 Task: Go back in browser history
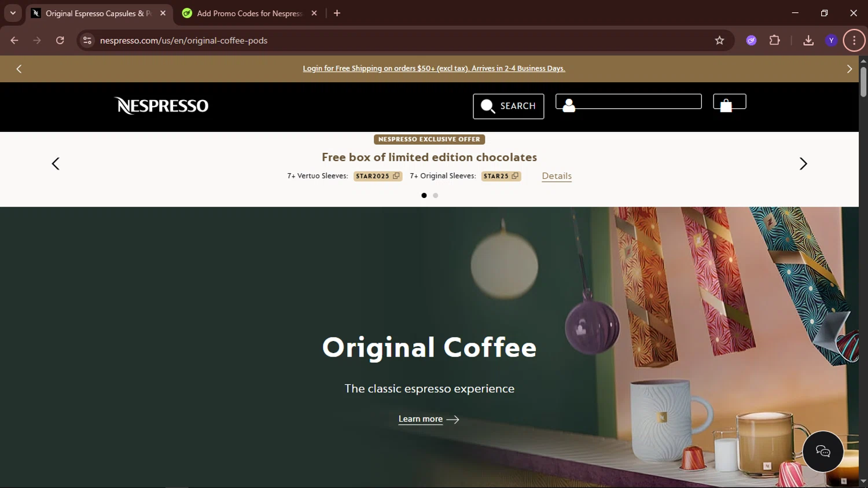[x=14, y=41]
